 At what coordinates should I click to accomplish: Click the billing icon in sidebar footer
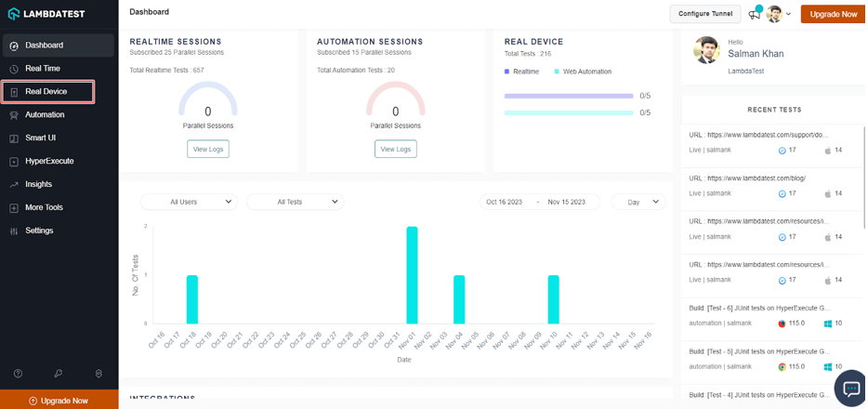99,374
